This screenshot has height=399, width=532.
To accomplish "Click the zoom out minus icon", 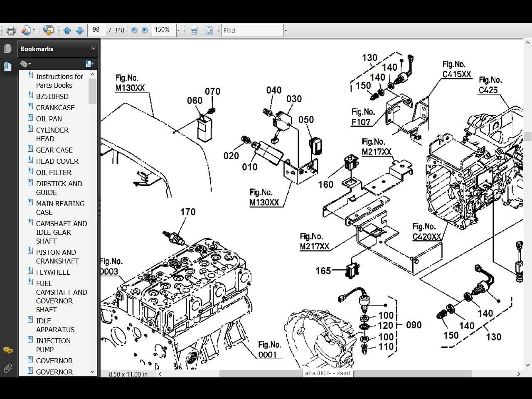I will [x=134, y=30].
